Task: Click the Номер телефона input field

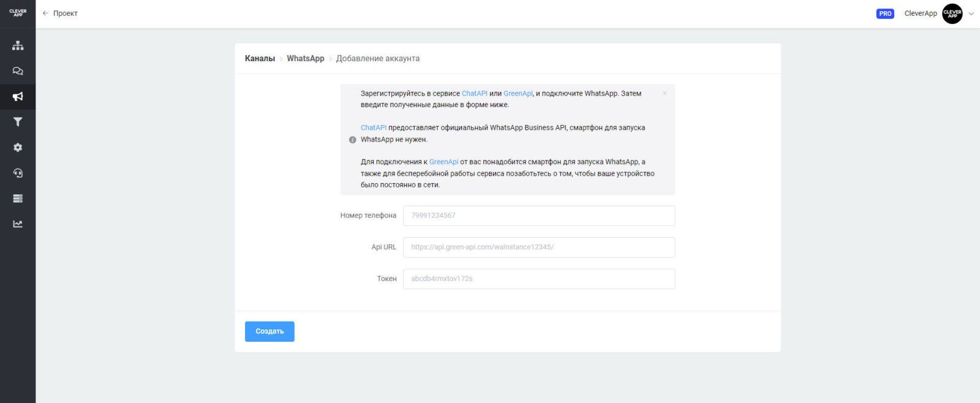Action: [538, 216]
